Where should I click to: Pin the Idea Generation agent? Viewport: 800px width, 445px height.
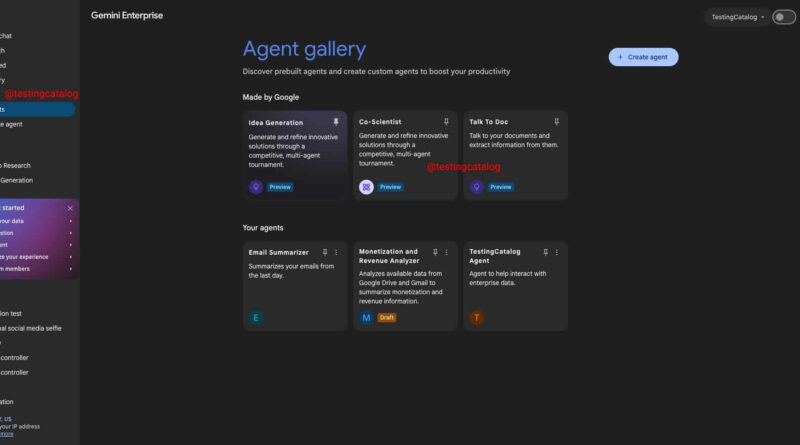[x=336, y=122]
